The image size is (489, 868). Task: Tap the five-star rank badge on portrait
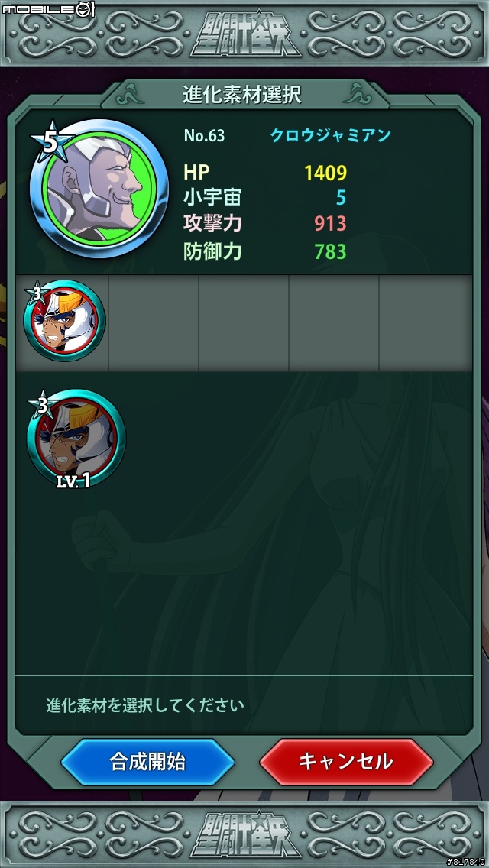pyautogui.click(x=51, y=143)
